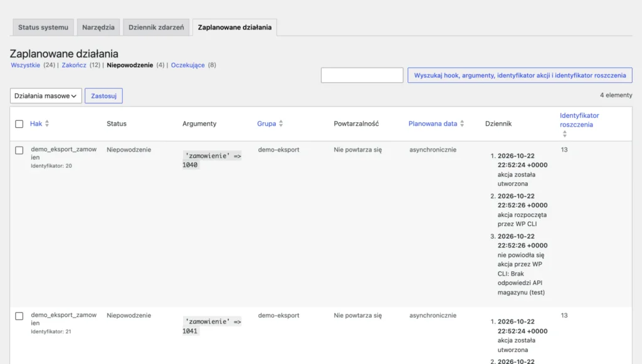Click the Wyszukaj hook search button
This screenshot has height=364, width=642.
pyautogui.click(x=520, y=75)
